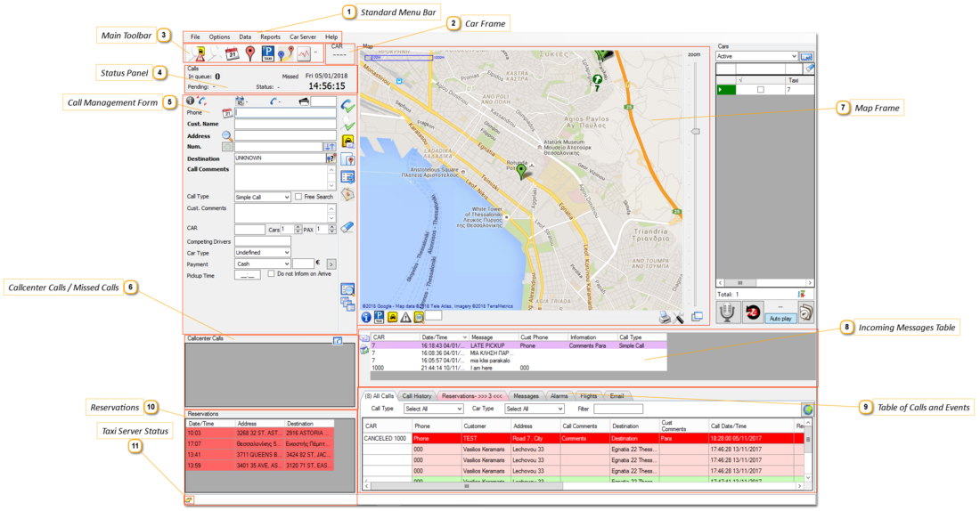This screenshot has height=511, width=980.
Task: Click the question mark button beside Destination
Action: click(331, 158)
